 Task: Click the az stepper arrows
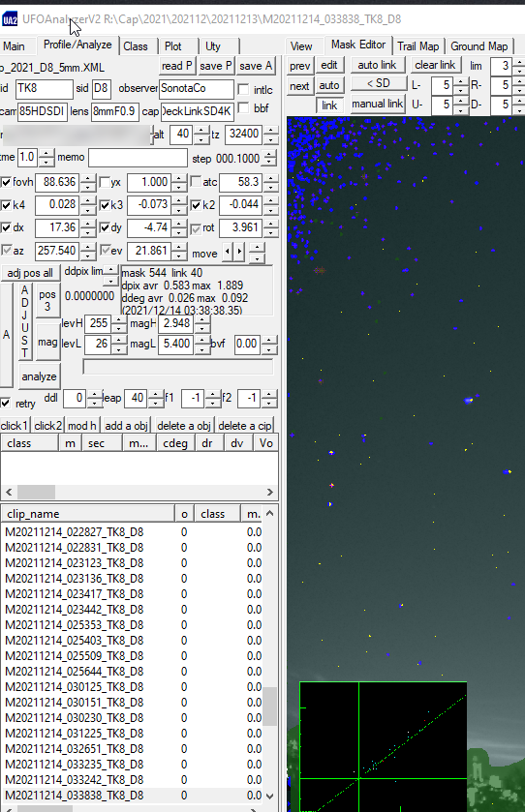point(88,252)
